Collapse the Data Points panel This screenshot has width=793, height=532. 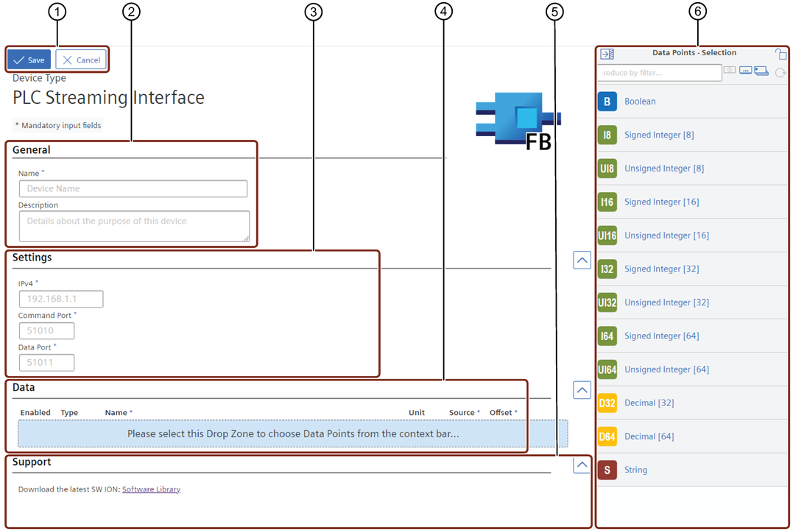point(607,54)
